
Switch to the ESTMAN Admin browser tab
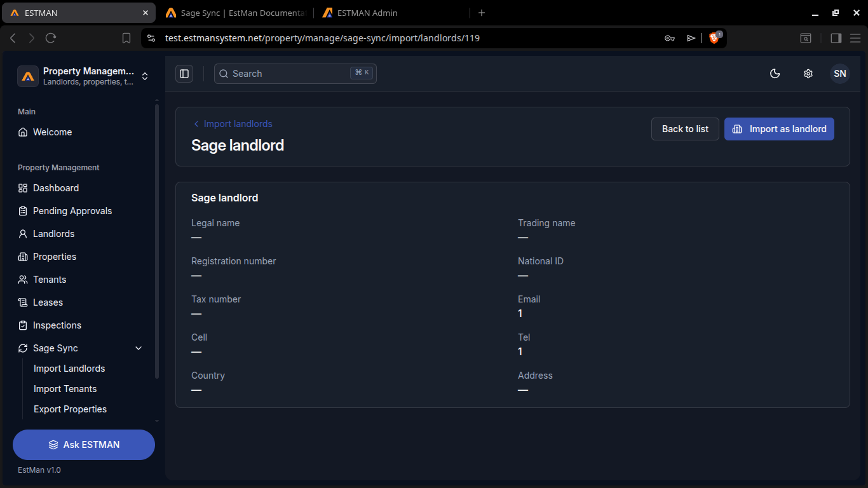391,13
